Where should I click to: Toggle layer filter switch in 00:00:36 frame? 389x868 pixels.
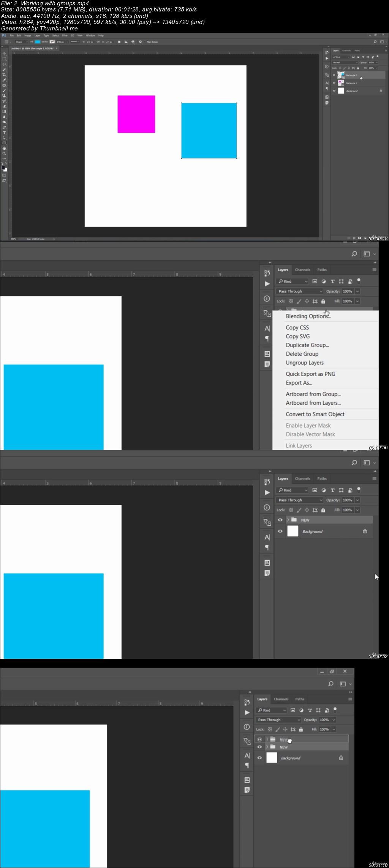[359, 281]
